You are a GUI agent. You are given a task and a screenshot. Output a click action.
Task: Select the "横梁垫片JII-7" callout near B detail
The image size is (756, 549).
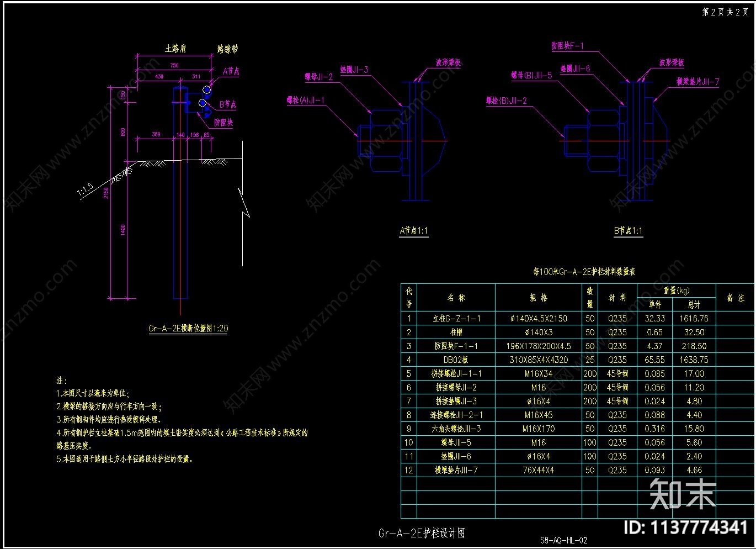click(x=698, y=82)
